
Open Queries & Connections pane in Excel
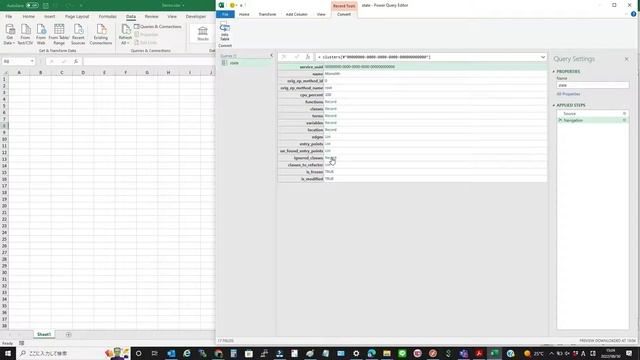pyautogui.click(x=158, y=27)
